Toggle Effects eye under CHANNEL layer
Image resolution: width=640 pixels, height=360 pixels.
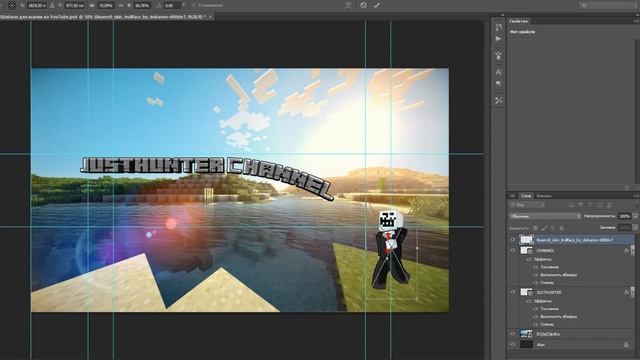pos(529,259)
